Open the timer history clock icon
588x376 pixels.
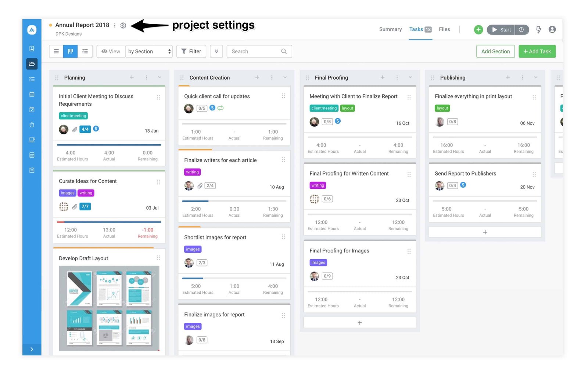coord(521,30)
